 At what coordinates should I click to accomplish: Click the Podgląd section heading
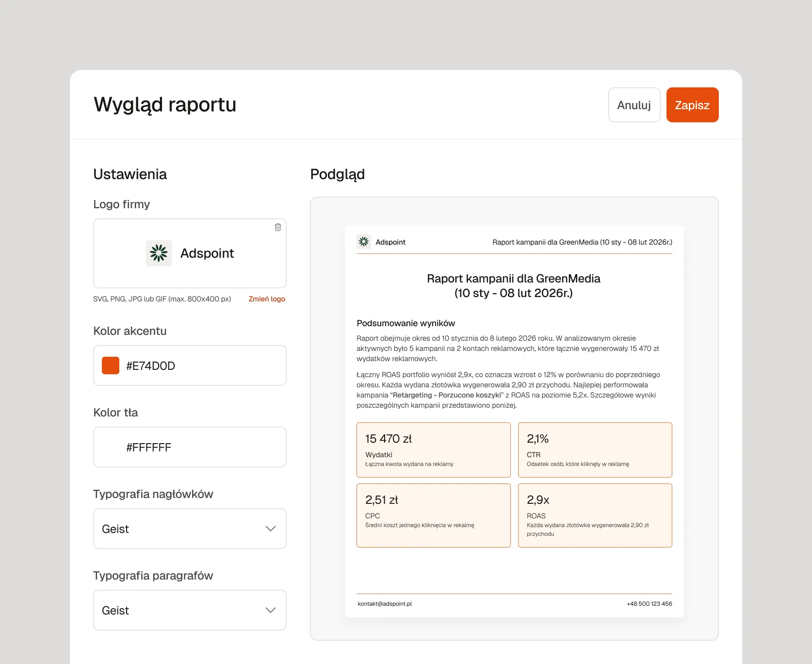(337, 174)
